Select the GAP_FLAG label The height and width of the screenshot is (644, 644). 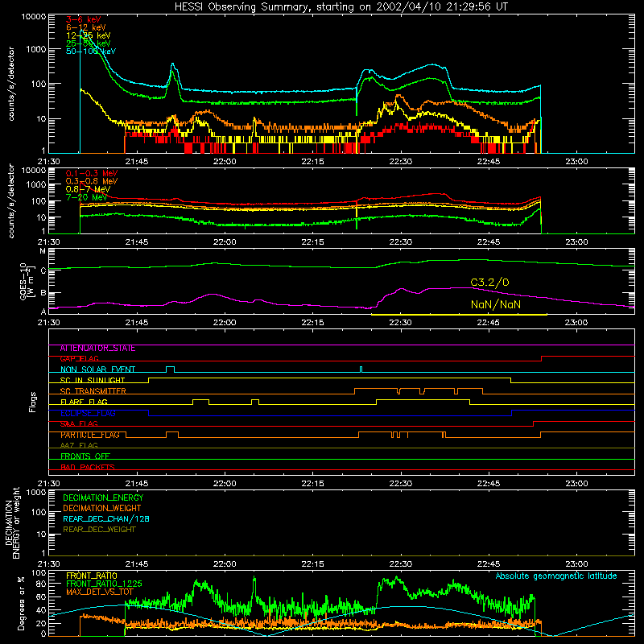pos(79,359)
